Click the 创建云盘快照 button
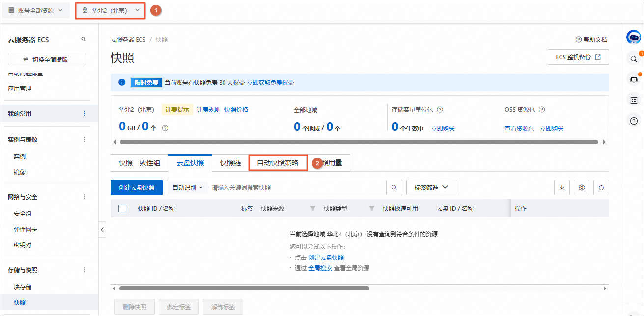Viewport: 644px width, 316px height. pos(137,187)
